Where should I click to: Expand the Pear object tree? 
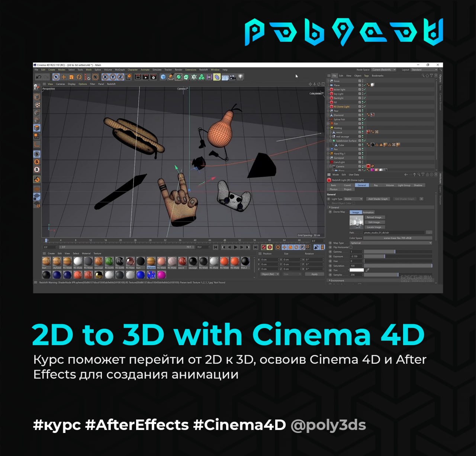[x=328, y=111]
